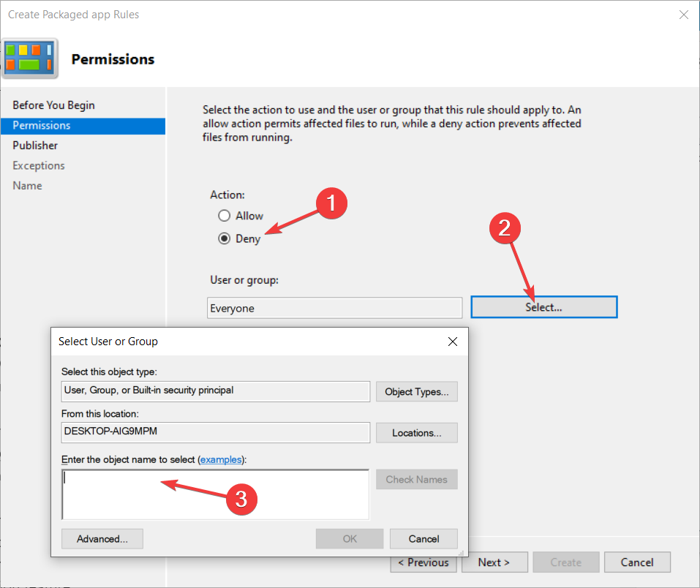Image resolution: width=700 pixels, height=588 pixels.
Task: Cancel the Create Packaged app Rules wizard
Action: pos(637,562)
